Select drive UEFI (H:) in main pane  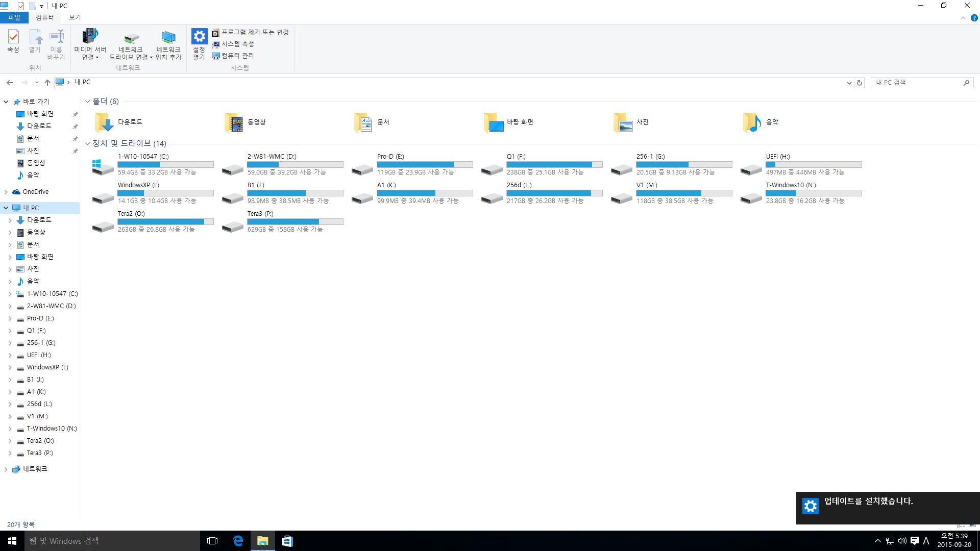(801, 164)
